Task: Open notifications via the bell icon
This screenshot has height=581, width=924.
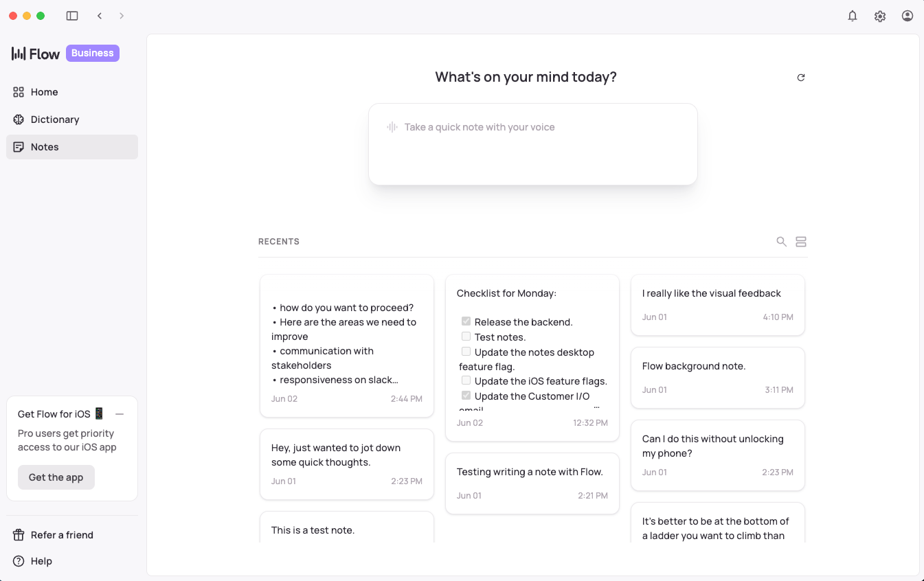Action: point(853,16)
